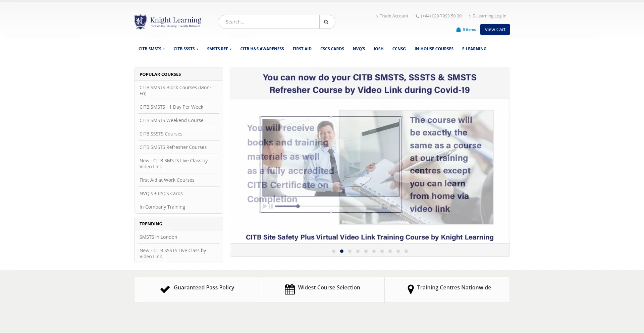Open CITB SMSTS Block Courses (Mon-Fri)
This screenshot has width=644, height=333.
pos(178,91)
